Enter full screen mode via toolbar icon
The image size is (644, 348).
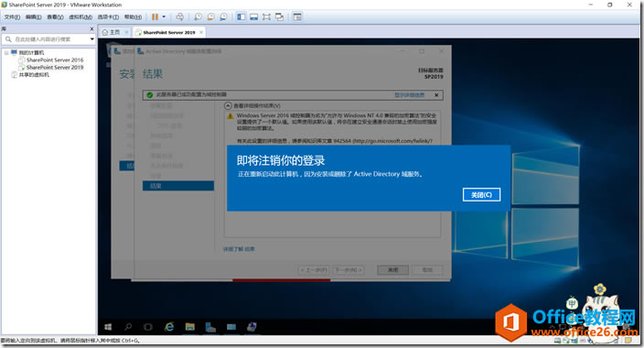point(266,16)
